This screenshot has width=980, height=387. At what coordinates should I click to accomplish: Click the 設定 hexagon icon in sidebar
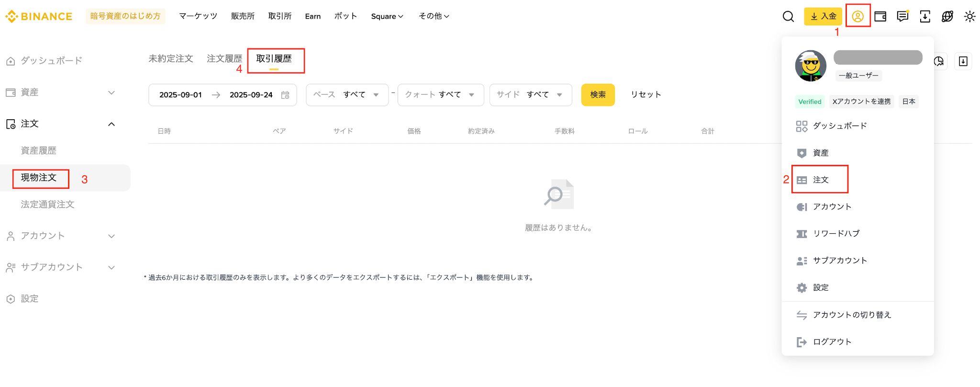(x=11, y=299)
